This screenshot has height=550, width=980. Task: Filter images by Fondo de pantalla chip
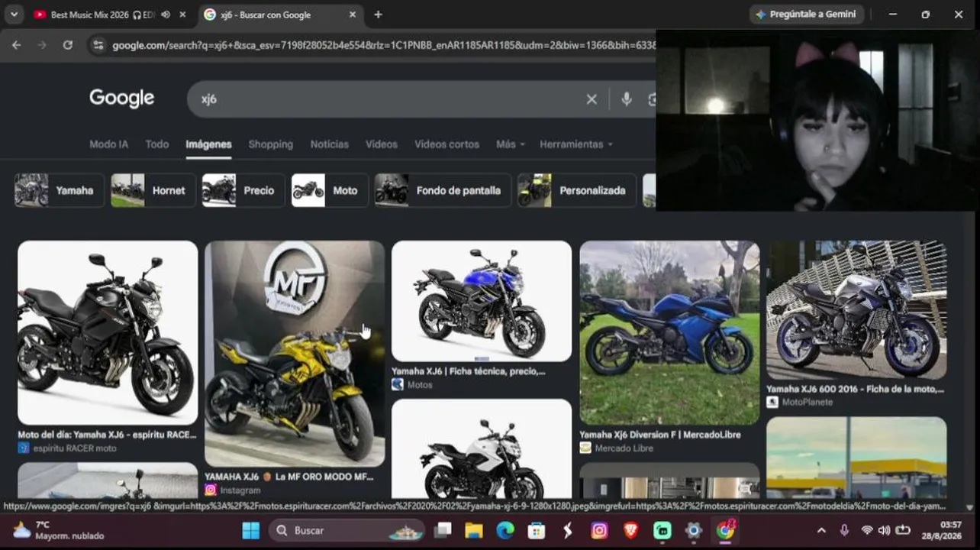click(x=443, y=190)
